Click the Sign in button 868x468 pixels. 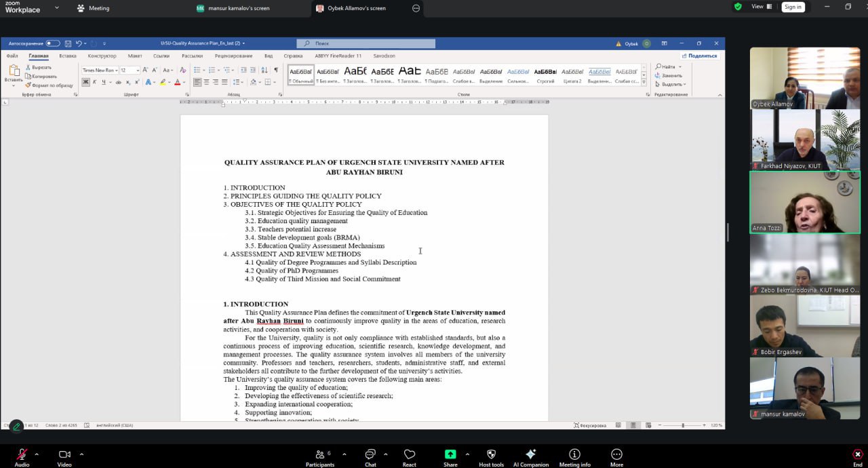tap(793, 7)
